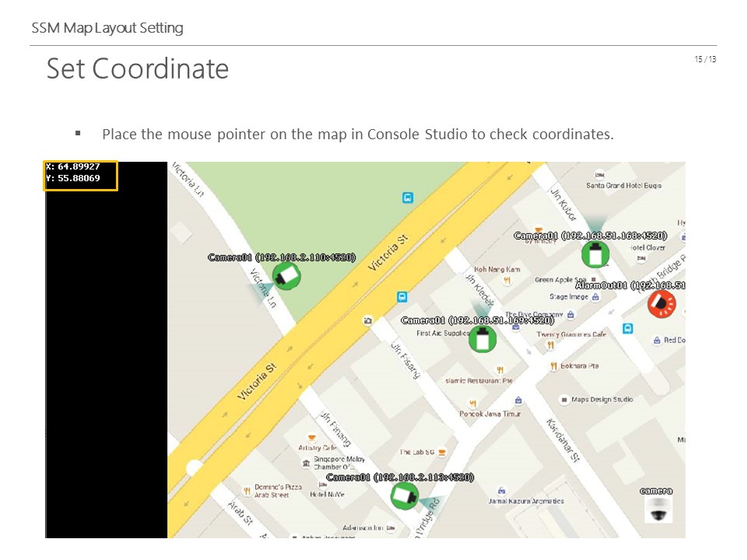
Task: Click the label text Camera01 (192.168.51.168:4520)
Action: pyautogui.click(x=591, y=236)
